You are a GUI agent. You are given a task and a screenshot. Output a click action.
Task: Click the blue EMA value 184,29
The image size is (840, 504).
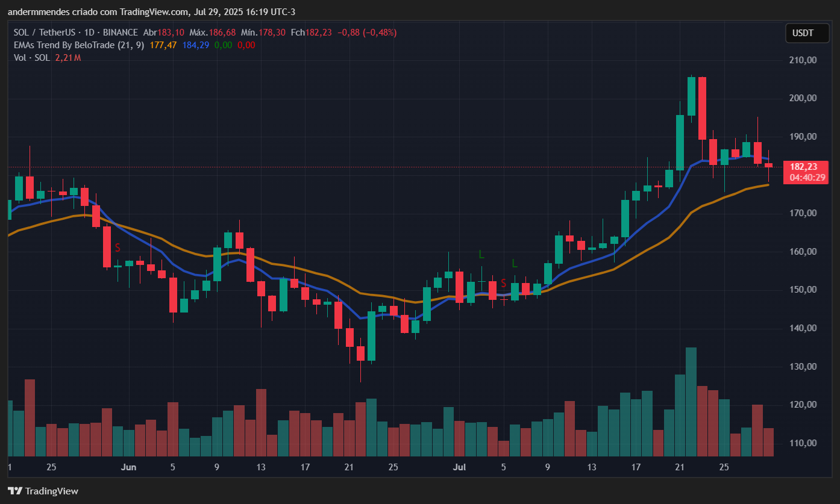196,45
